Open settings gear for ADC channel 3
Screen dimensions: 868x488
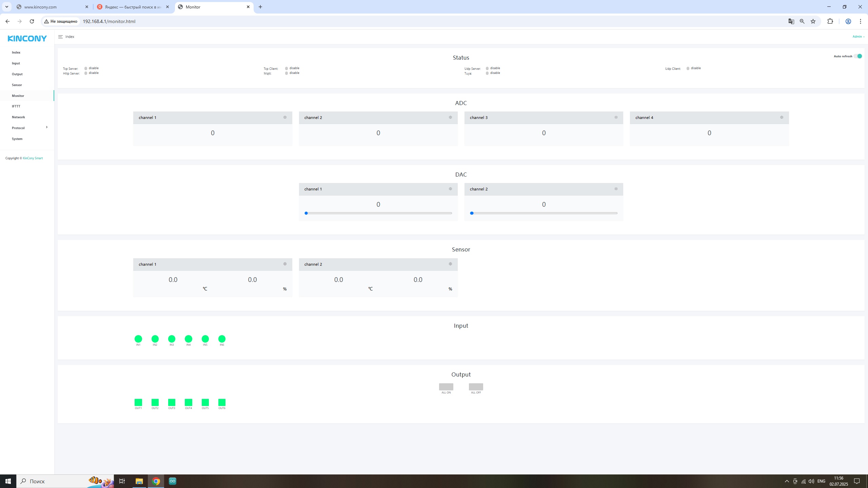[616, 117]
